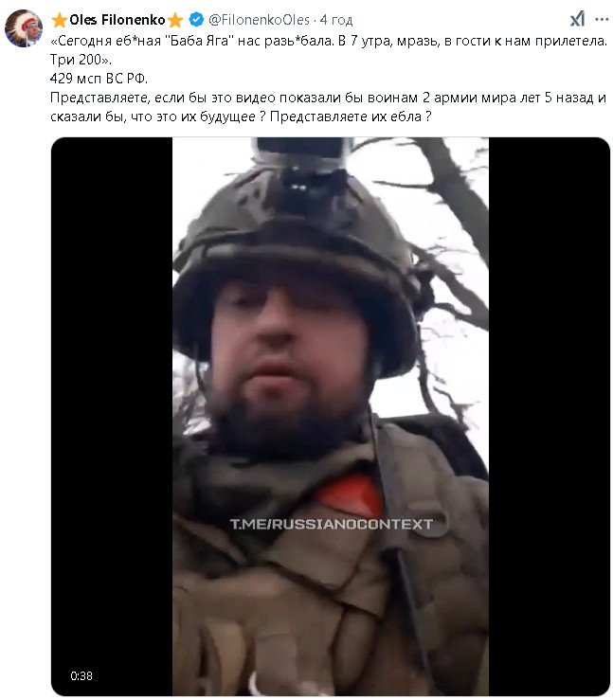Image resolution: width=613 pixels, height=700 pixels.
Task: Open the post by clicking the "Три 200" text
Action: [x=81, y=60]
